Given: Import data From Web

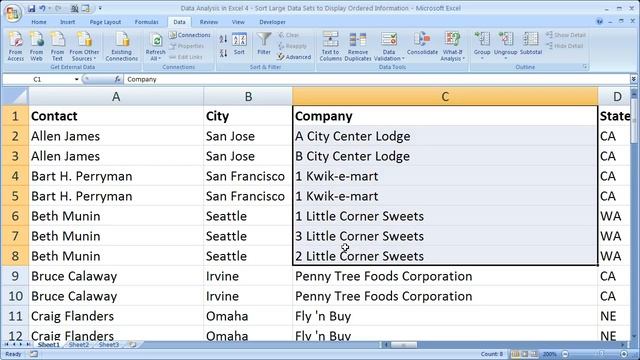Looking at the screenshot, I should tap(36, 47).
